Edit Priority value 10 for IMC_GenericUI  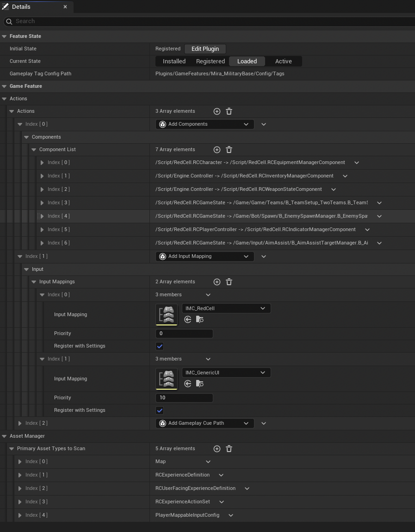click(x=184, y=397)
